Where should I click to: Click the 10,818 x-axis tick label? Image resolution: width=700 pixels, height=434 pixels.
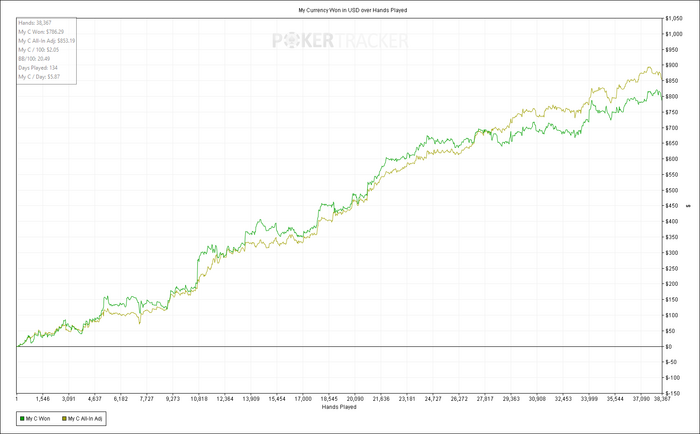coord(199,399)
